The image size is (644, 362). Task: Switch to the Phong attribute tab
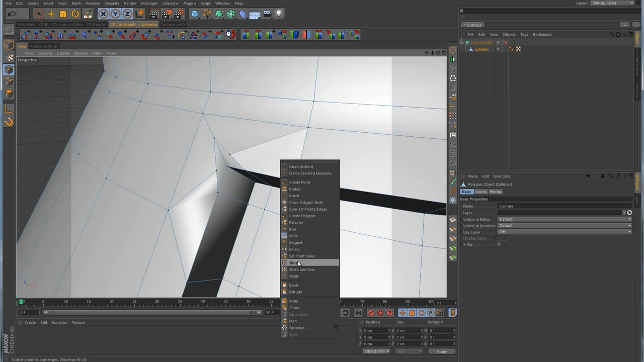[x=495, y=192]
